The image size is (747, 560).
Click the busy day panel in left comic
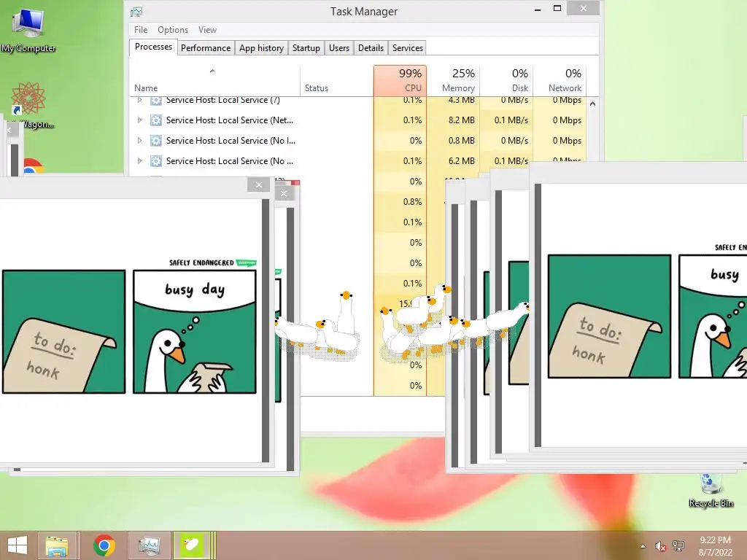point(194,332)
